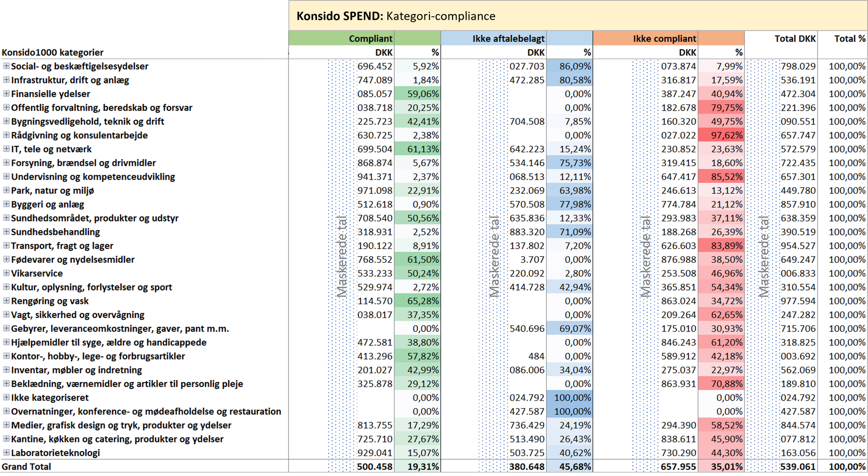Click the 57,82% Kontor compliant cell
Screen dimensions: 868x476
point(417,356)
